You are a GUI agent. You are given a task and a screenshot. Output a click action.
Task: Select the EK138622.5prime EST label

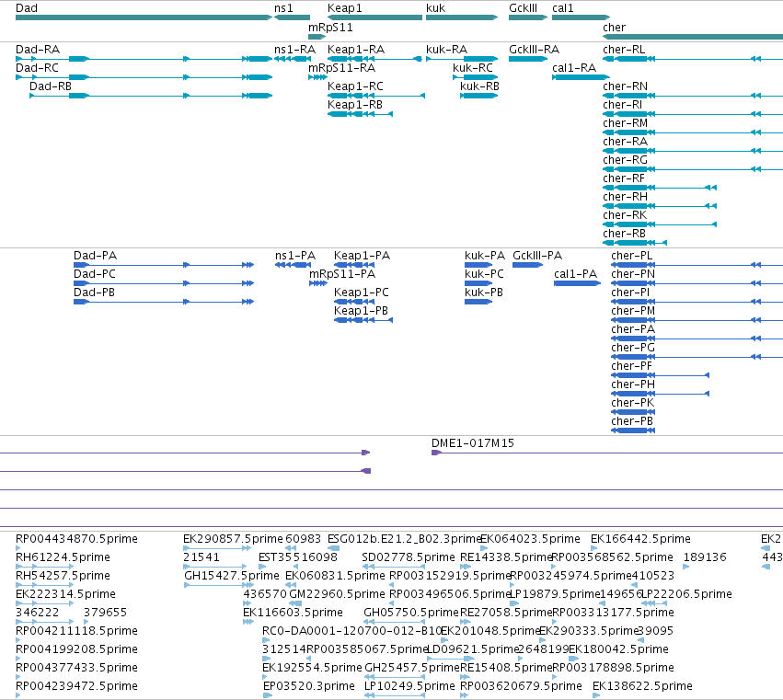[x=642, y=686]
